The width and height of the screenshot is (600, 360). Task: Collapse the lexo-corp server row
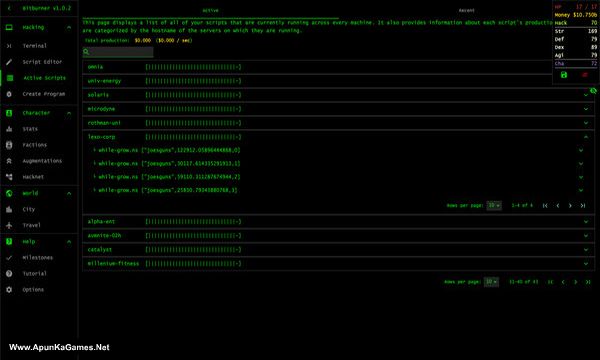pyautogui.click(x=338, y=137)
